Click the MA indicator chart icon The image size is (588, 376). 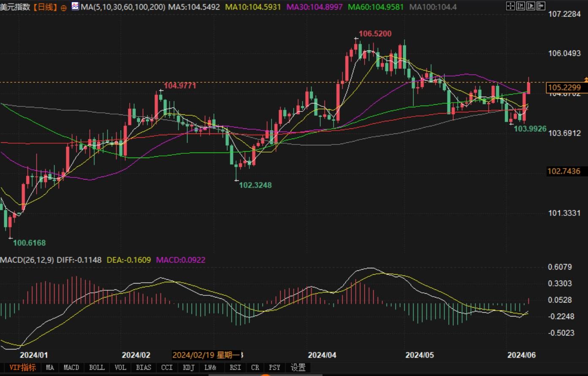tap(75, 6)
